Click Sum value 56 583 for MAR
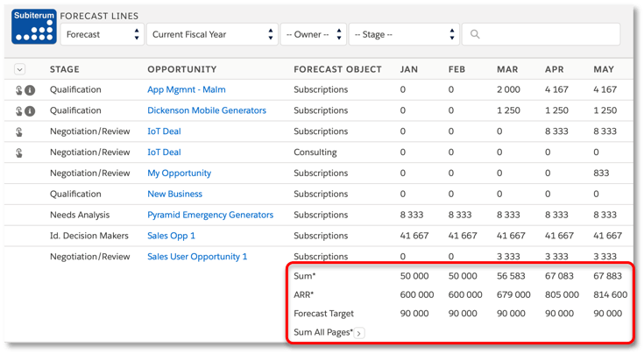 click(x=511, y=276)
